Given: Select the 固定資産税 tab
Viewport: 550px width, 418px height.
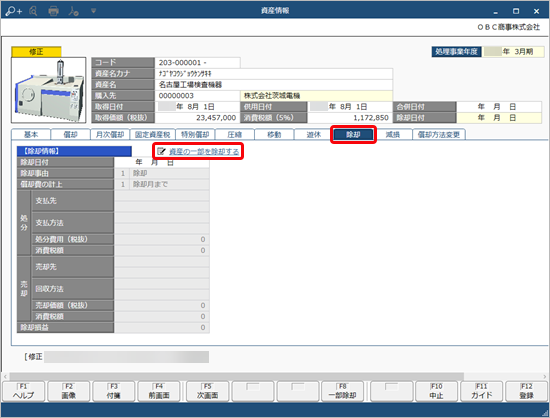Looking at the screenshot, I should point(152,135).
